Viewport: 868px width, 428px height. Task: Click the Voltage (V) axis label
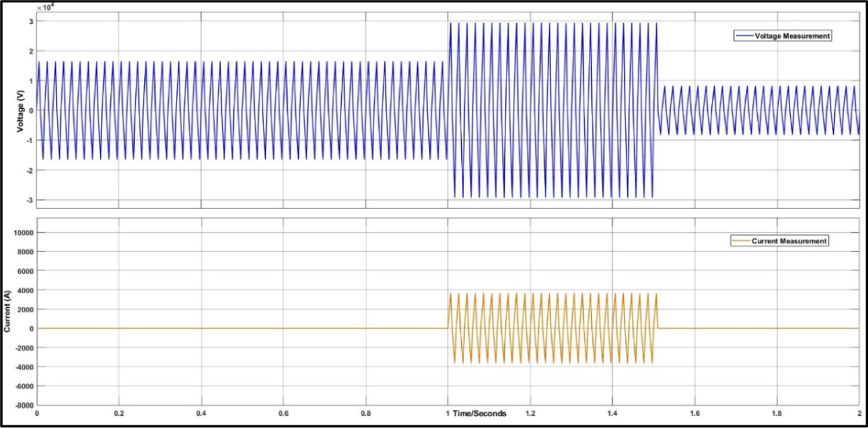(x=20, y=110)
